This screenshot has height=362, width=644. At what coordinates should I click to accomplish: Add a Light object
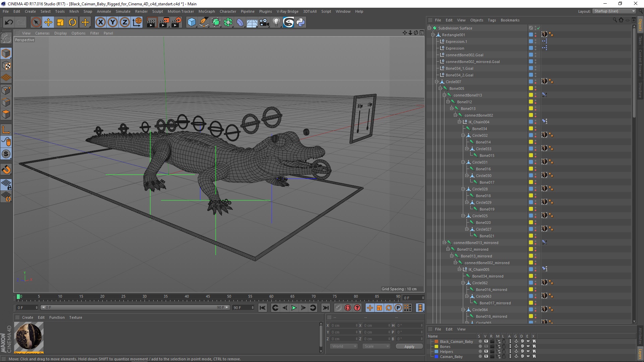pyautogui.click(x=276, y=22)
